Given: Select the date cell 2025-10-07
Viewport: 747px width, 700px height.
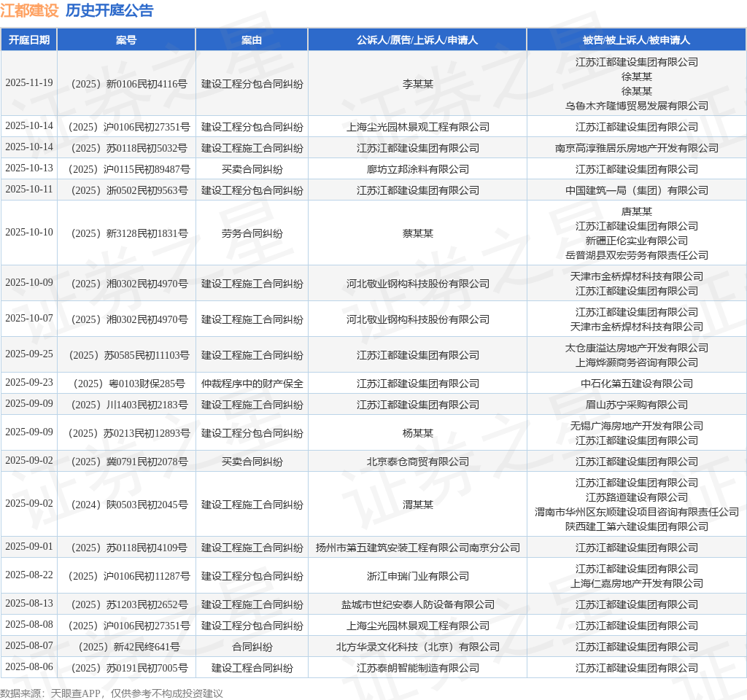Looking at the screenshot, I should (x=29, y=318).
